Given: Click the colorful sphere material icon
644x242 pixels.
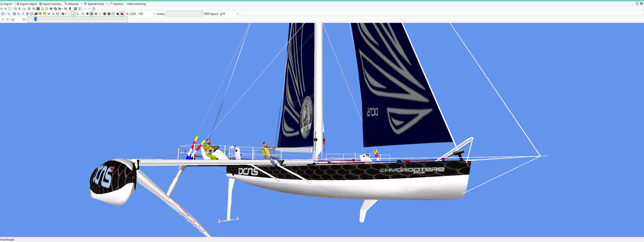Looking at the screenshot, I should coord(87,14).
